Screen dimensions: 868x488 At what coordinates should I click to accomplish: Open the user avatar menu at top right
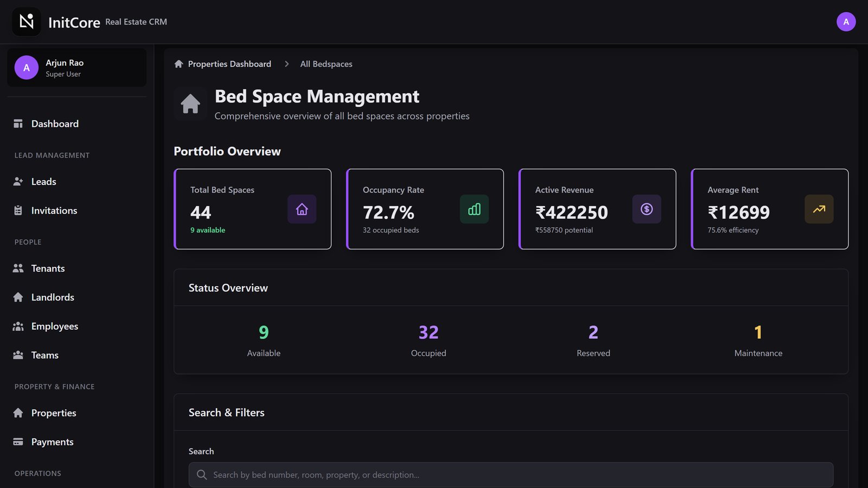846,22
